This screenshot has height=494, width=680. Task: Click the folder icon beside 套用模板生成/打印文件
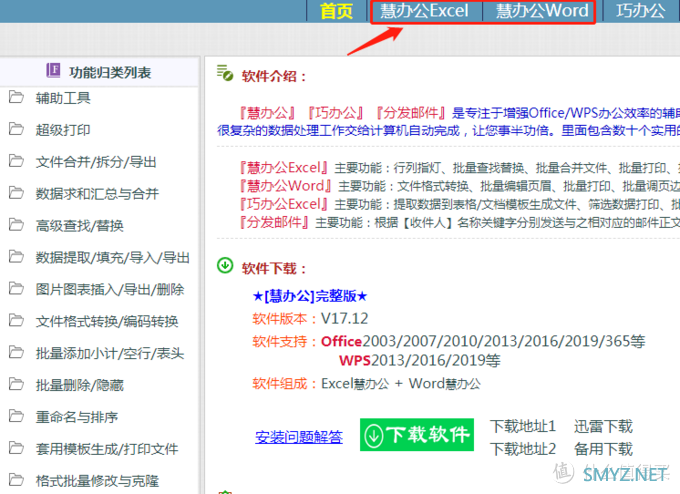click(16, 448)
